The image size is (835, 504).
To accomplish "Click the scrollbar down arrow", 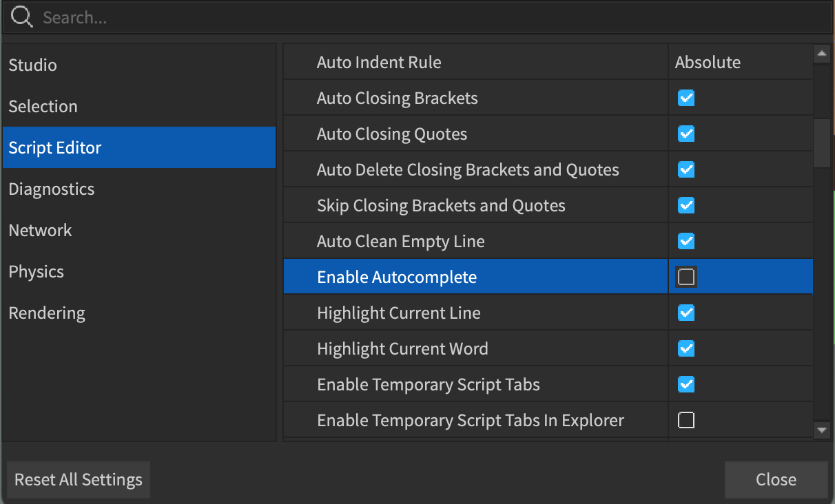I will click(822, 430).
